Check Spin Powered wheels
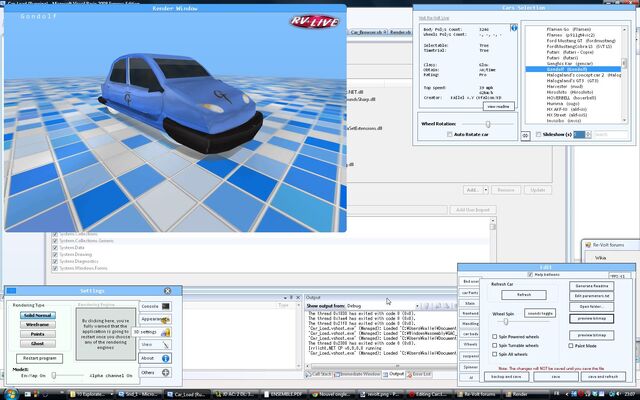 click(x=494, y=337)
